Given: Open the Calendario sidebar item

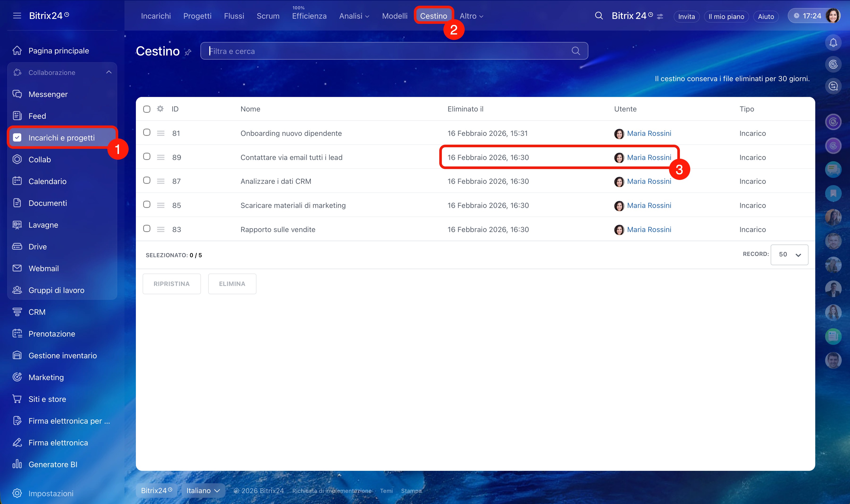Looking at the screenshot, I should pos(47,181).
